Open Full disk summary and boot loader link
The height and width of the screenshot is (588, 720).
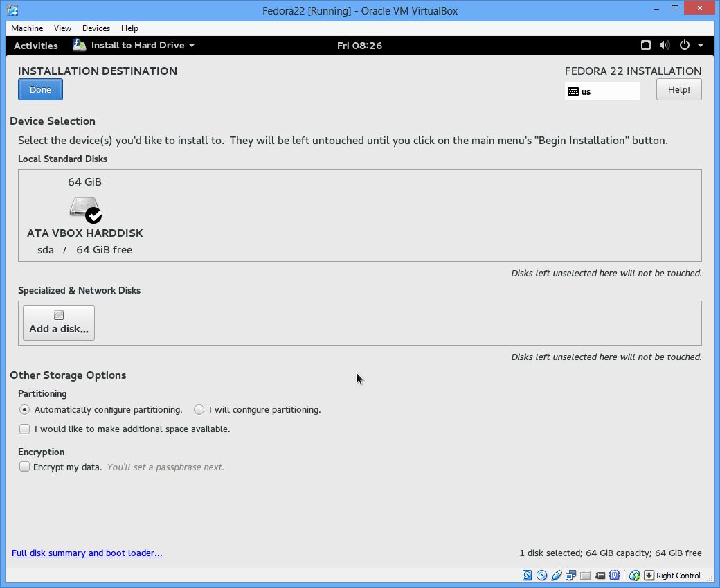pos(87,553)
